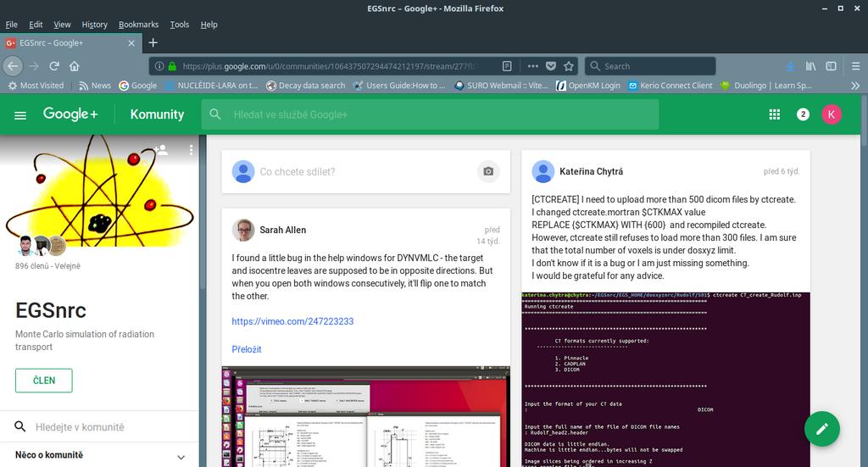The width and height of the screenshot is (868, 467).
Task: Open the Users Guide bookmark
Action: click(399, 86)
